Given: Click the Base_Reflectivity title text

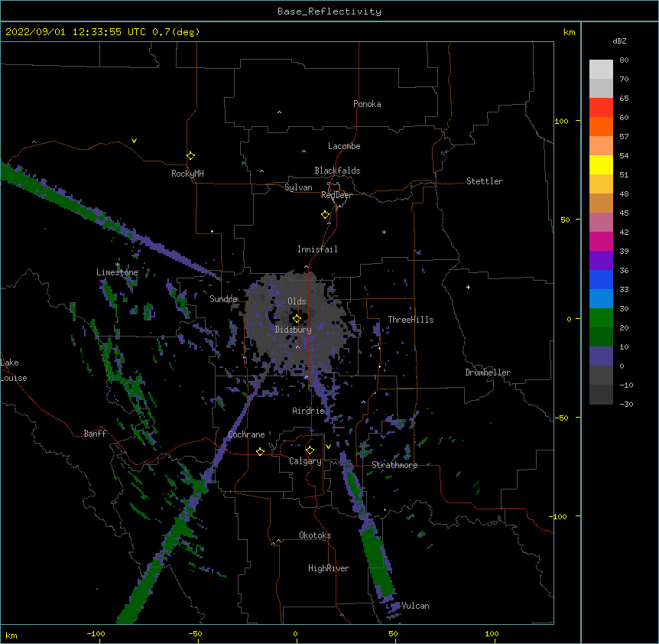Looking at the screenshot, I should [x=329, y=11].
